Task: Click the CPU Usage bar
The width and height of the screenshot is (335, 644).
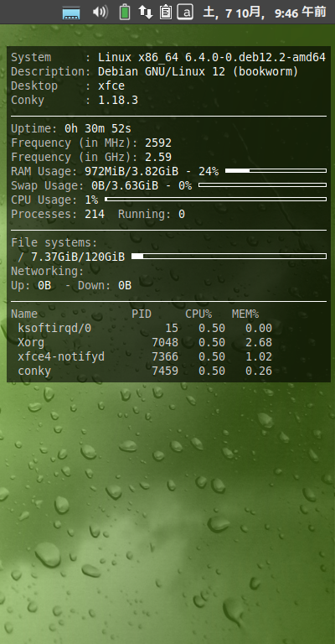Action: (x=216, y=200)
